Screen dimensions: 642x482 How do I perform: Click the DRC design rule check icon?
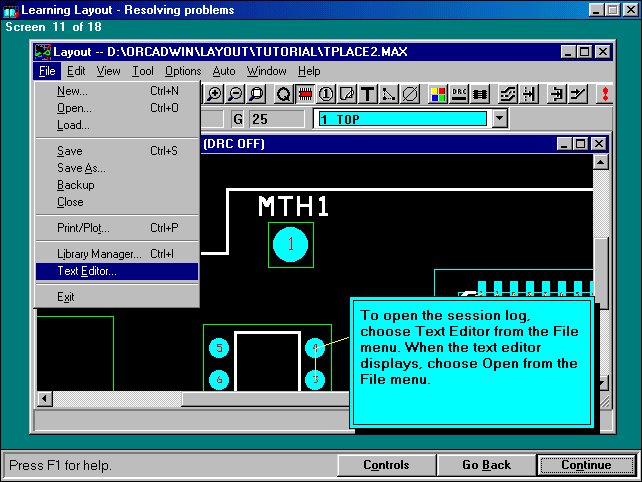(x=459, y=94)
